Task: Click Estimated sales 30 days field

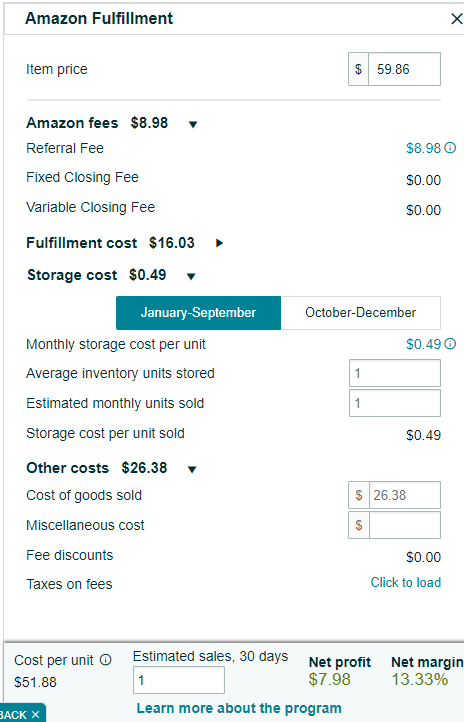Action: 179,680
